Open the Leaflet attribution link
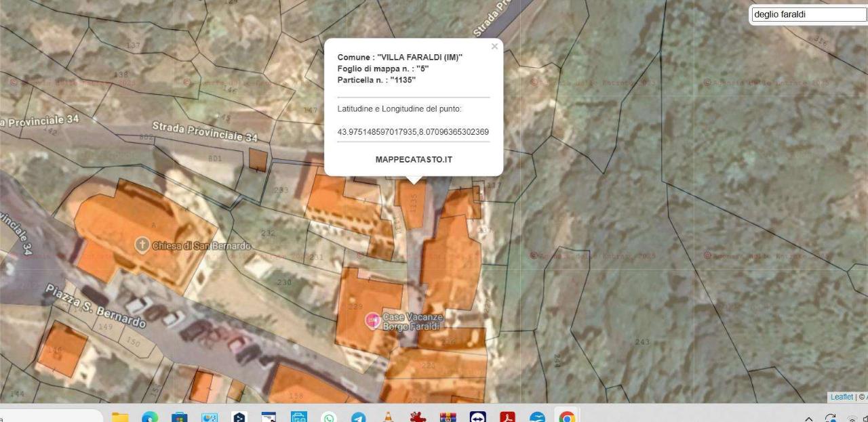Screen dimensions: 868x422 coord(842,397)
